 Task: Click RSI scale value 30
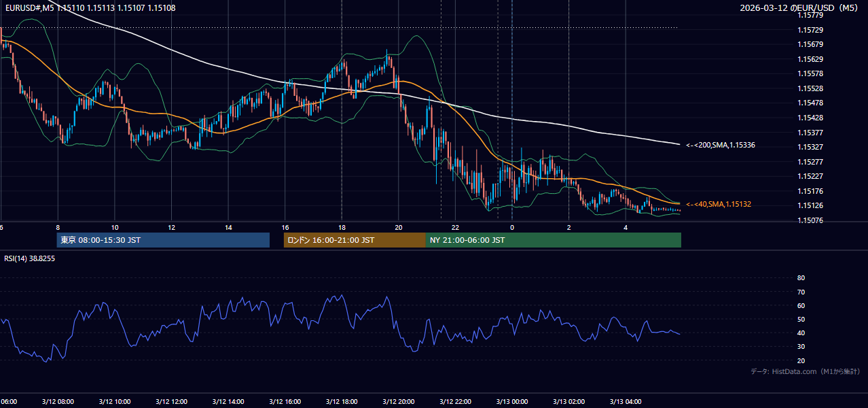[x=801, y=347]
